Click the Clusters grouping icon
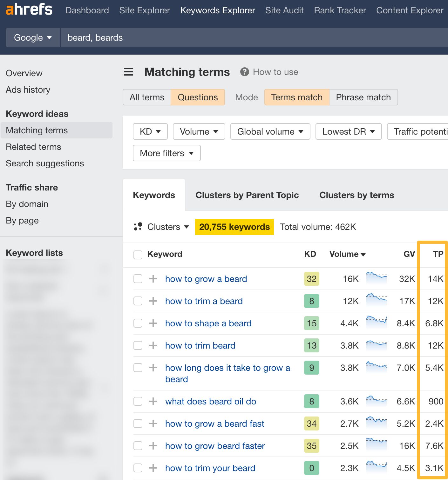Image resolution: width=448 pixels, height=480 pixels. 138,227
